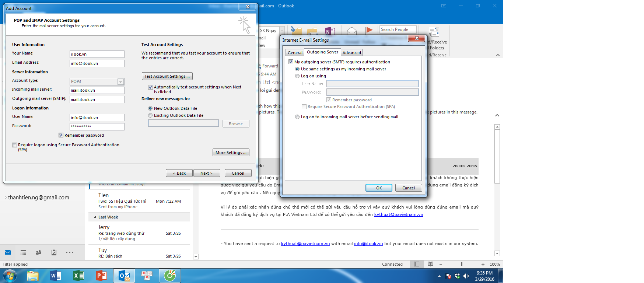The width and height of the screenshot is (644, 283).
Task: Switch to General tab in E-mail Settings
Action: [295, 53]
